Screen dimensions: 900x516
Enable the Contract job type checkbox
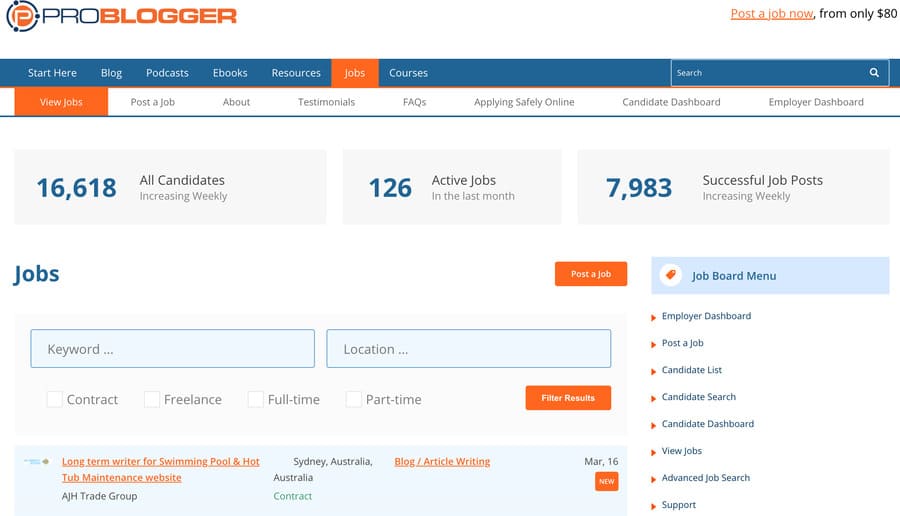click(x=55, y=399)
